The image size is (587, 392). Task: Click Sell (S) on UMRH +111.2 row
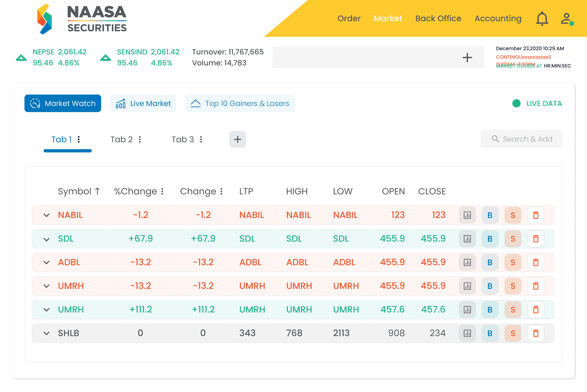click(513, 310)
